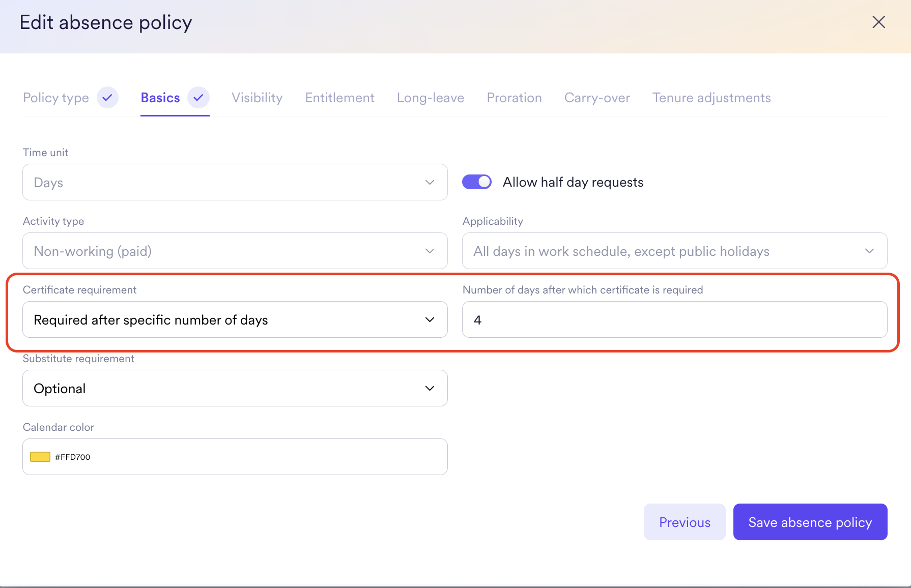
Task: Expand the Activity type dropdown
Action: (x=235, y=251)
